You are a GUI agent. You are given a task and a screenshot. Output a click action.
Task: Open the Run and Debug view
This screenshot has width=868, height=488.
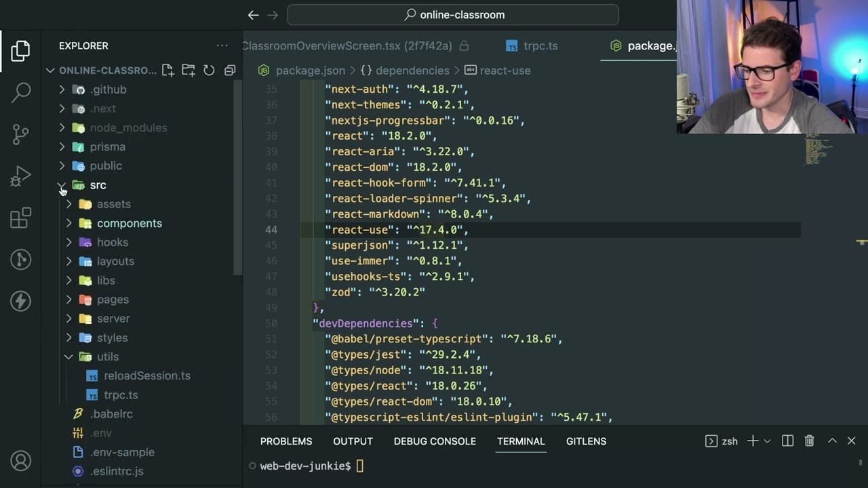[x=20, y=176]
